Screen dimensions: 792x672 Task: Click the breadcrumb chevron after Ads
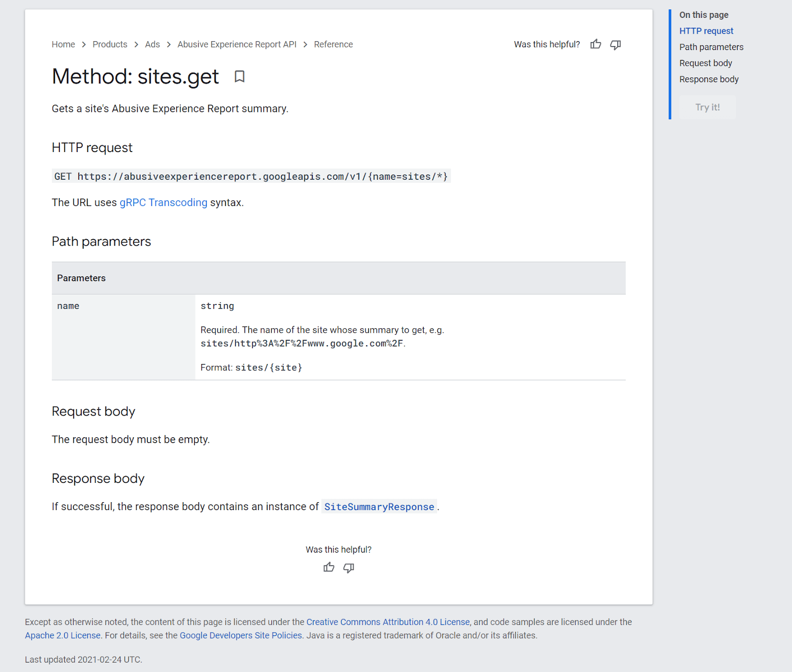tap(168, 44)
